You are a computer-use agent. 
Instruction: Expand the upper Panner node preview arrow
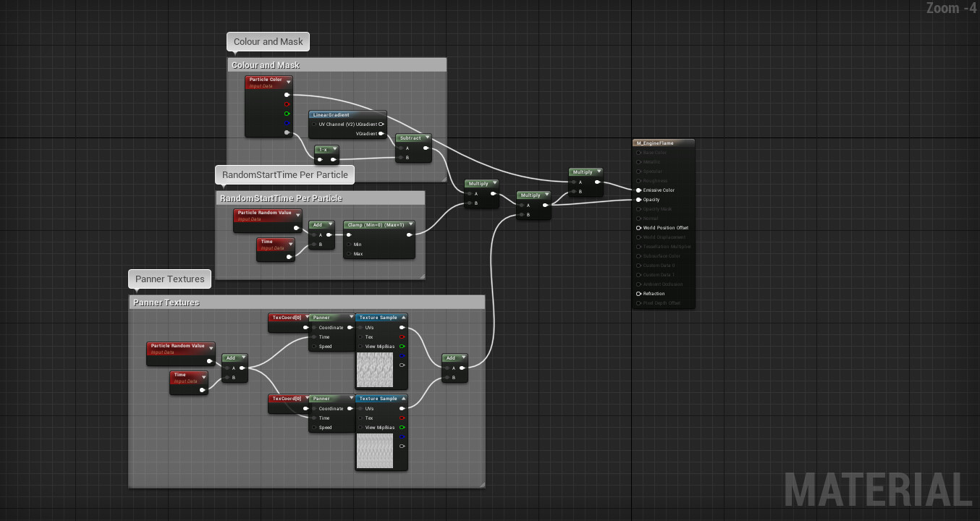coord(351,317)
